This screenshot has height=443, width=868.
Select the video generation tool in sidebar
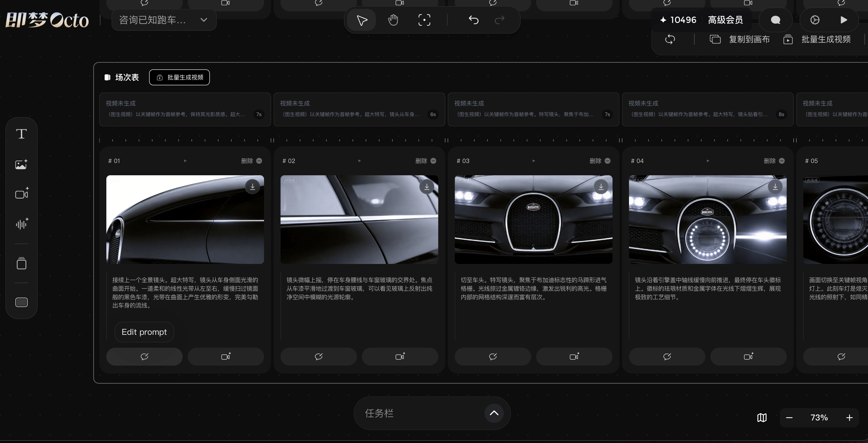point(22,194)
